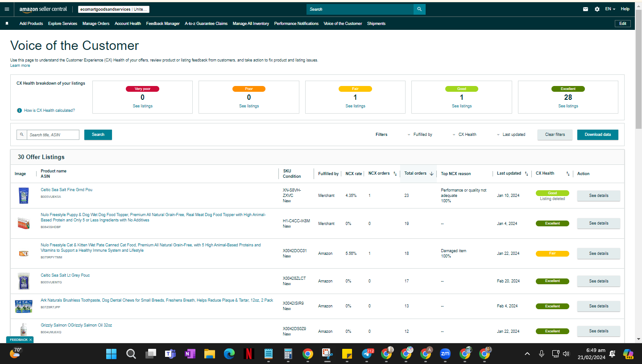Expand the Fulfilled by filter dropdown
The image size is (642, 364).
point(420,135)
